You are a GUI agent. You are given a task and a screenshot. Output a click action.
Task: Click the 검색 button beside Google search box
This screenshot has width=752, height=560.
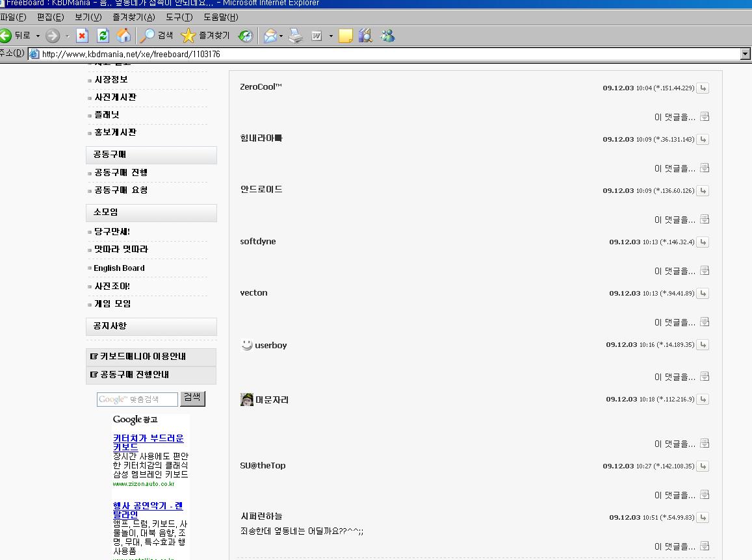[x=193, y=398]
